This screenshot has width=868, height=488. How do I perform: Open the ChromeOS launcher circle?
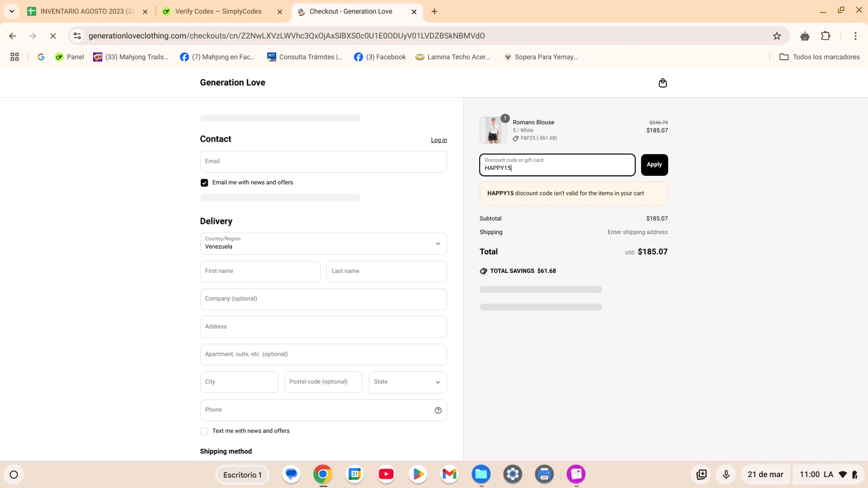[x=14, y=475]
